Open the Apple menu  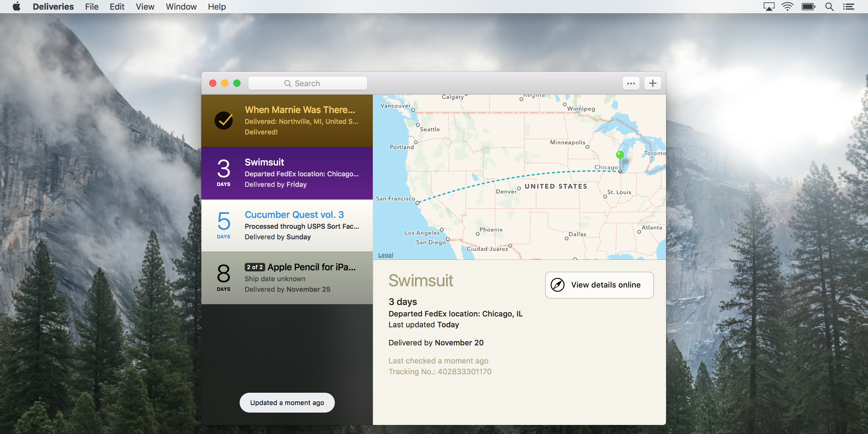[17, 6]
